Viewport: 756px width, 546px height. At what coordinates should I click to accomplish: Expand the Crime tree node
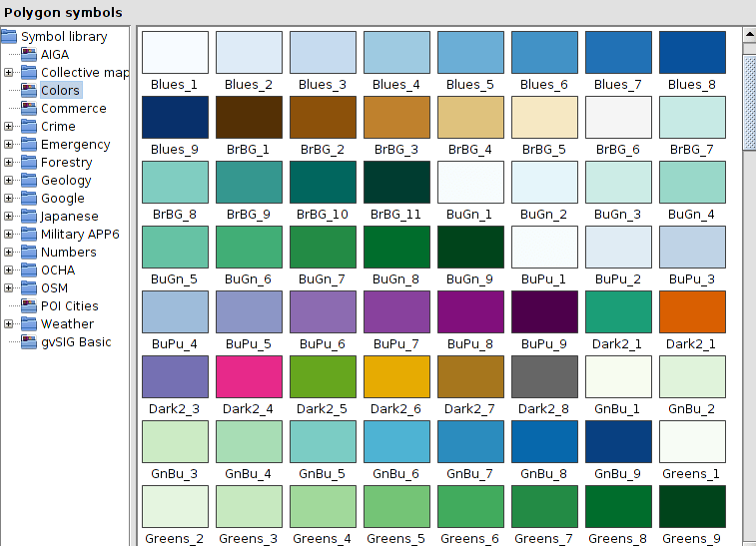pyautogui.click(x=9, y=127)
